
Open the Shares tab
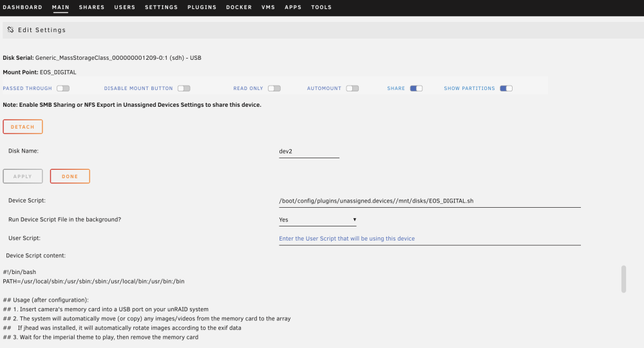91,7
